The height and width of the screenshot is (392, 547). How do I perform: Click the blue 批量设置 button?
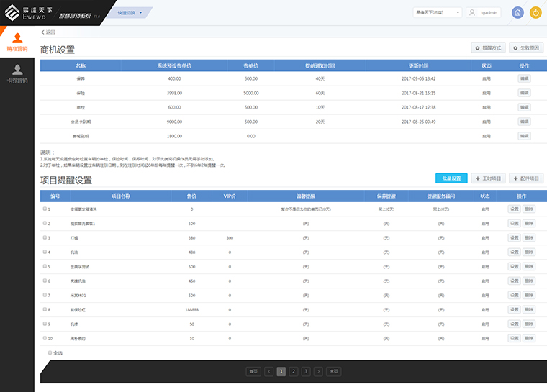451,178
